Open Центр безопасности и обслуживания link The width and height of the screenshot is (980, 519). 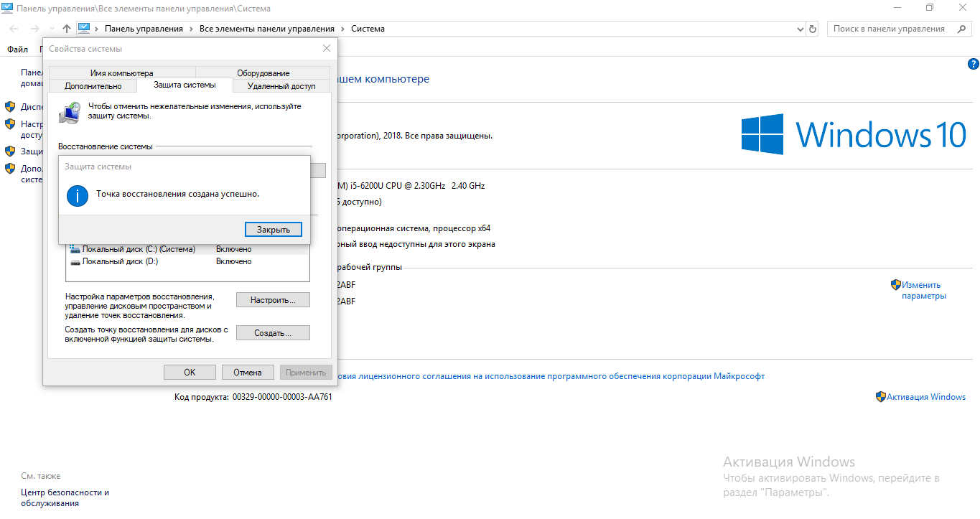[x=65, y=498]
